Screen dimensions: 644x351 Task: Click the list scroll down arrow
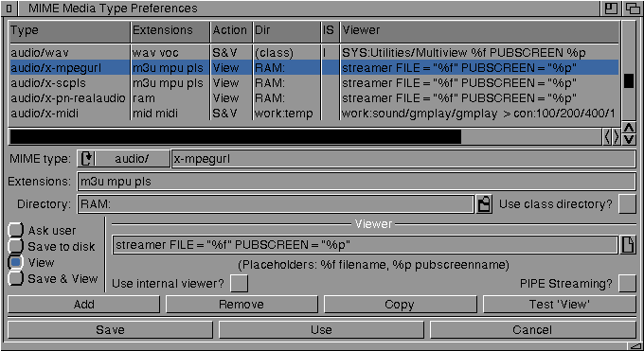click(x=629, y=139)
